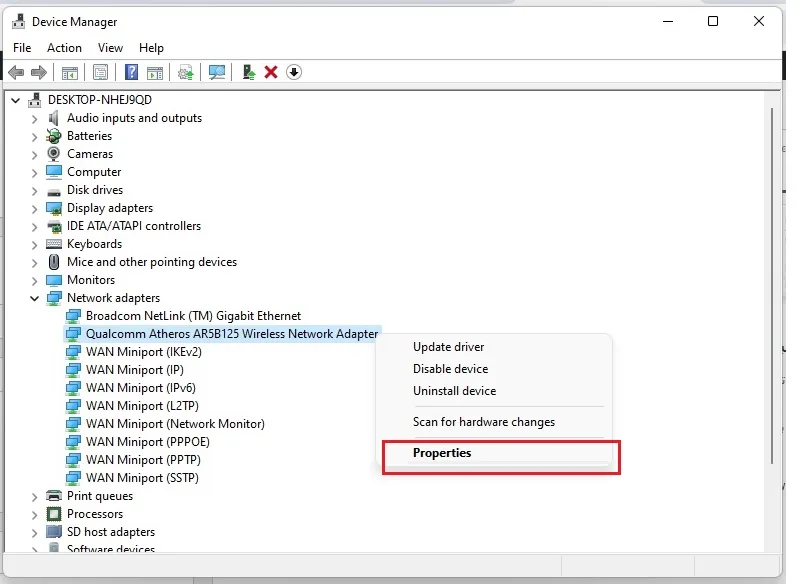The height and width of the screenshot is (584, 800).
Task: Expand the Print queues category
Action: 34,497
